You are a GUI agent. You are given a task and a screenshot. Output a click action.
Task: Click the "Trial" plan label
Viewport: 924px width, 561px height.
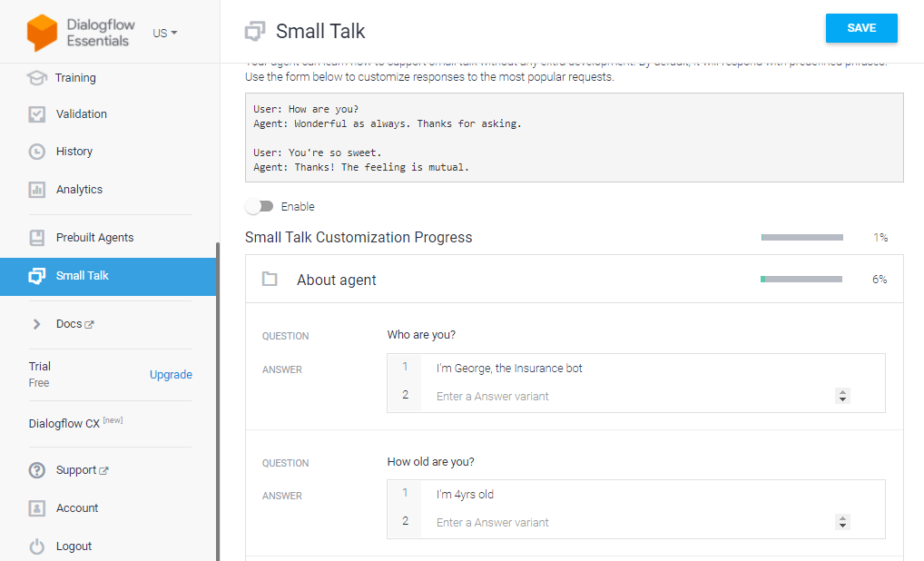pyautogui.click(x=40, y=367)
